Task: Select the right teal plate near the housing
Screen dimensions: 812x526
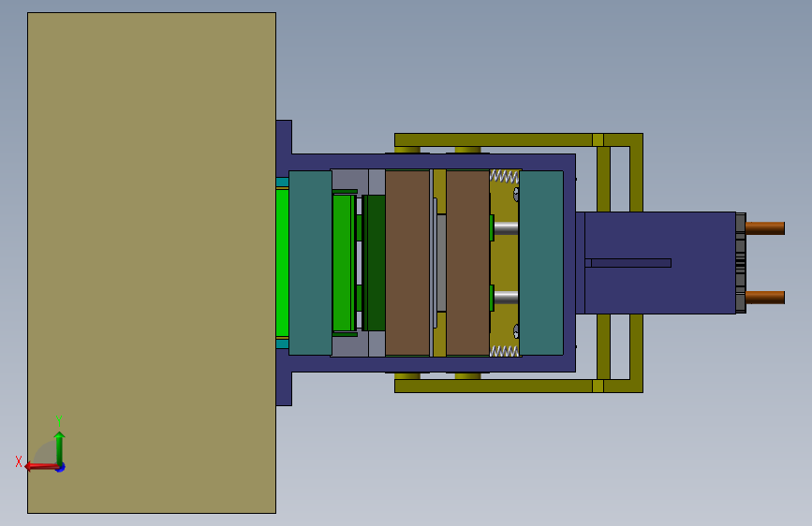Action: click(x=541, y=263)
